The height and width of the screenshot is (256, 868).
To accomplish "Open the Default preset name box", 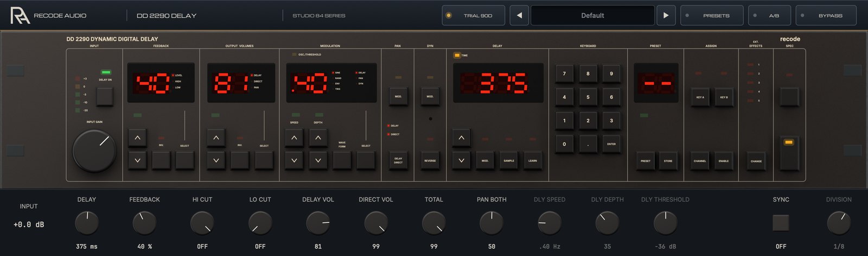I will [x=592, y=15].
